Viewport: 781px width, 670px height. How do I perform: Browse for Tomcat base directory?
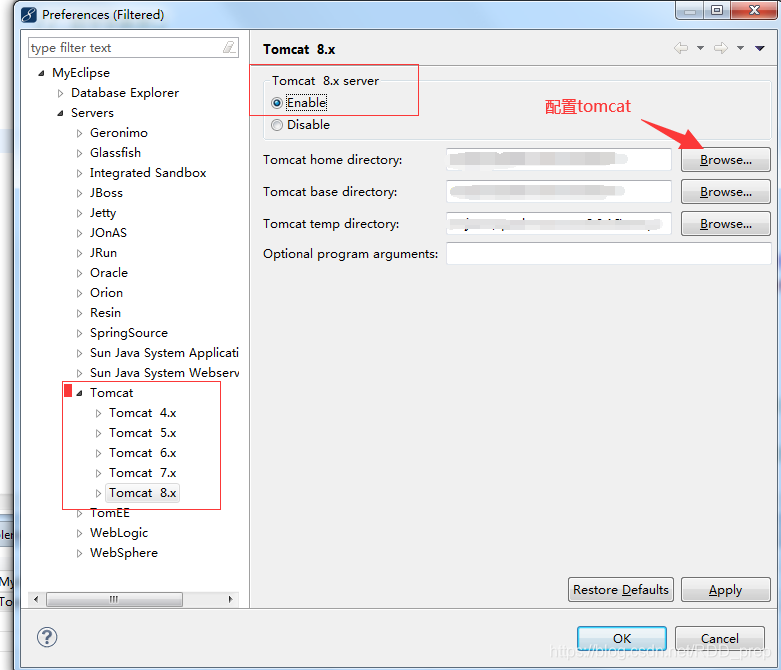(725, 192)
